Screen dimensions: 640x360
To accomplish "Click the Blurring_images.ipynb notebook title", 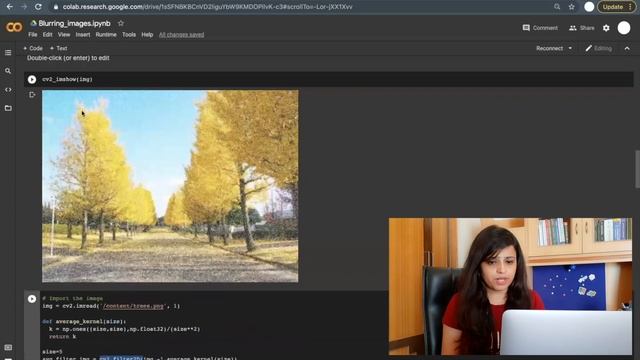I will [74, 23].
